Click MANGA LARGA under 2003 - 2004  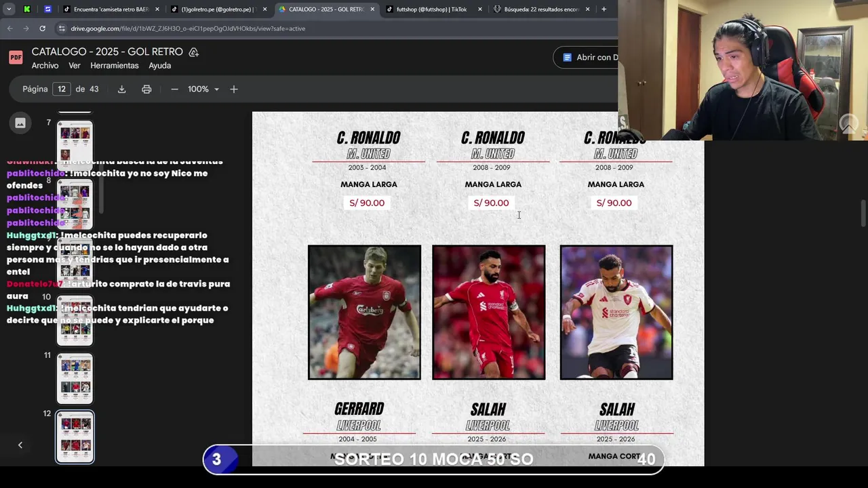pos(369,184)
